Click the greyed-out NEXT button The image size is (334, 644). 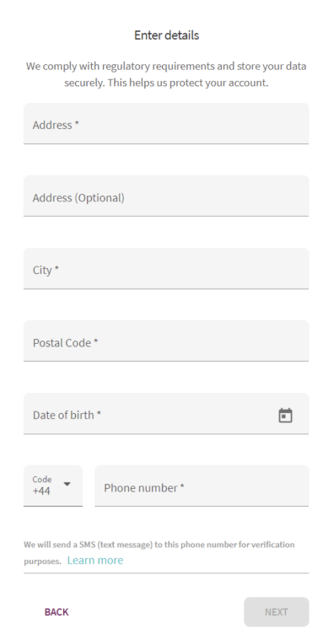[x=277, y=612]
